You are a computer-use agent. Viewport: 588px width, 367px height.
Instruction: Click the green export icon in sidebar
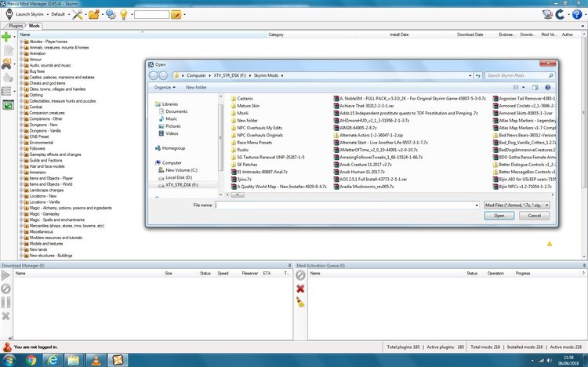9,105
